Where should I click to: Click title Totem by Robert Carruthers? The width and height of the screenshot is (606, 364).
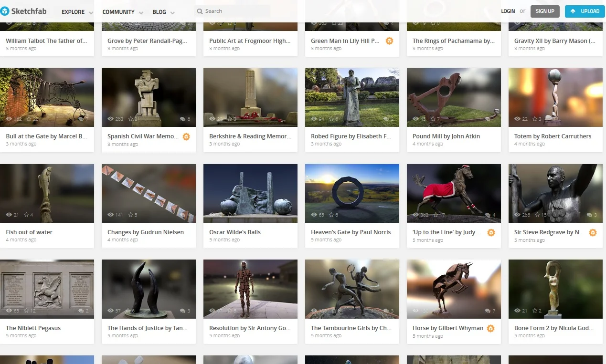[553, 136]
